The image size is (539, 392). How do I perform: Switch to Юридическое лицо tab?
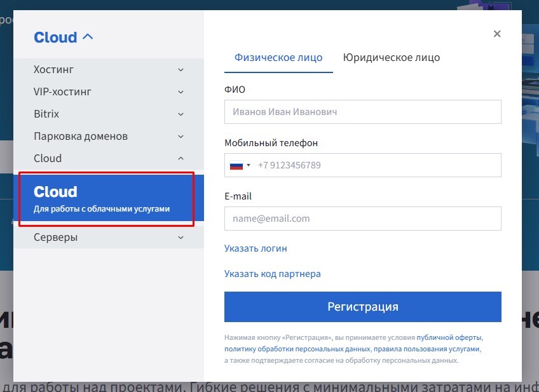(391, 57)
